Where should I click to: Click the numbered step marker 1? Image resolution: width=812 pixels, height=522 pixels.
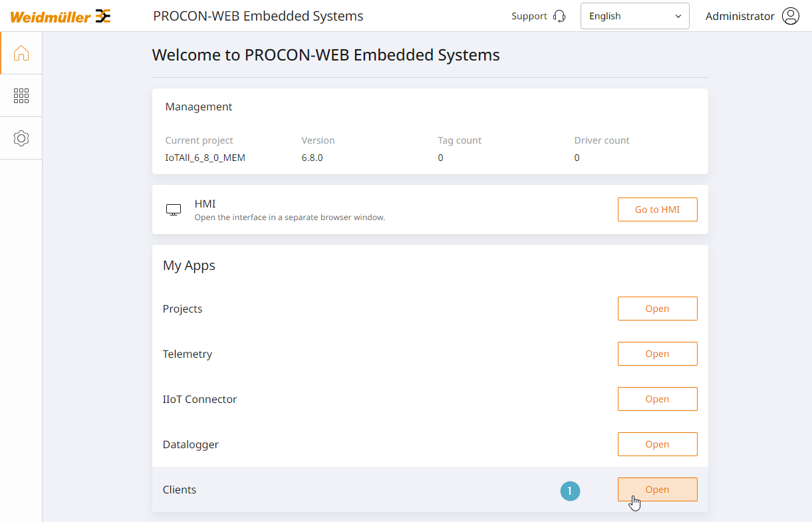click(570, 491)
